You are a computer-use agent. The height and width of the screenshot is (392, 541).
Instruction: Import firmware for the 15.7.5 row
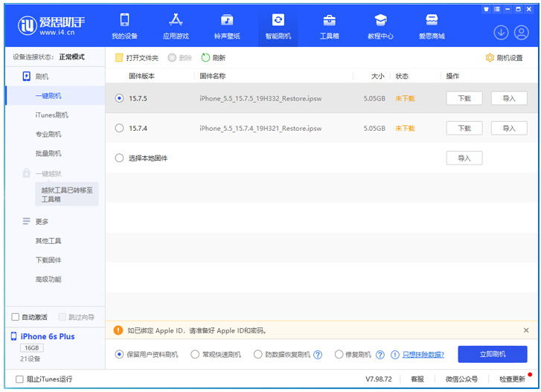509,98
